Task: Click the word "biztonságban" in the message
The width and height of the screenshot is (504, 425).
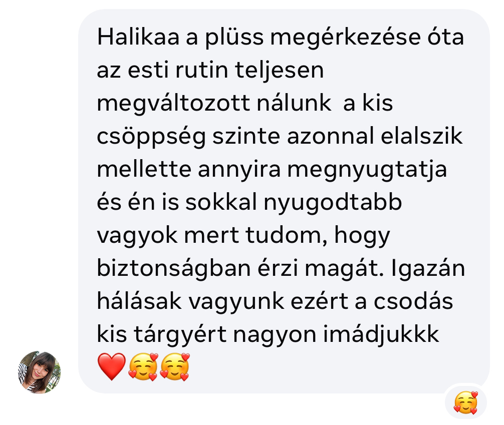Action: (x=174, y=268)
